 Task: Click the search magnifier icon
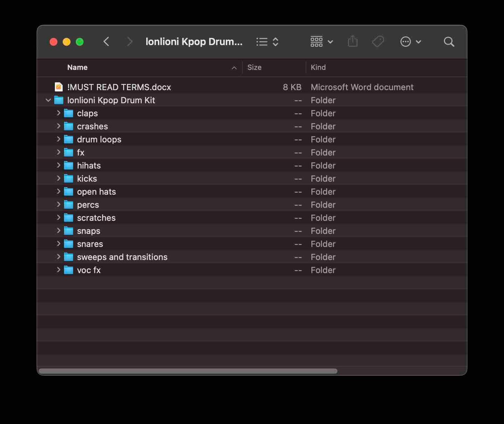tap(449, 42)
